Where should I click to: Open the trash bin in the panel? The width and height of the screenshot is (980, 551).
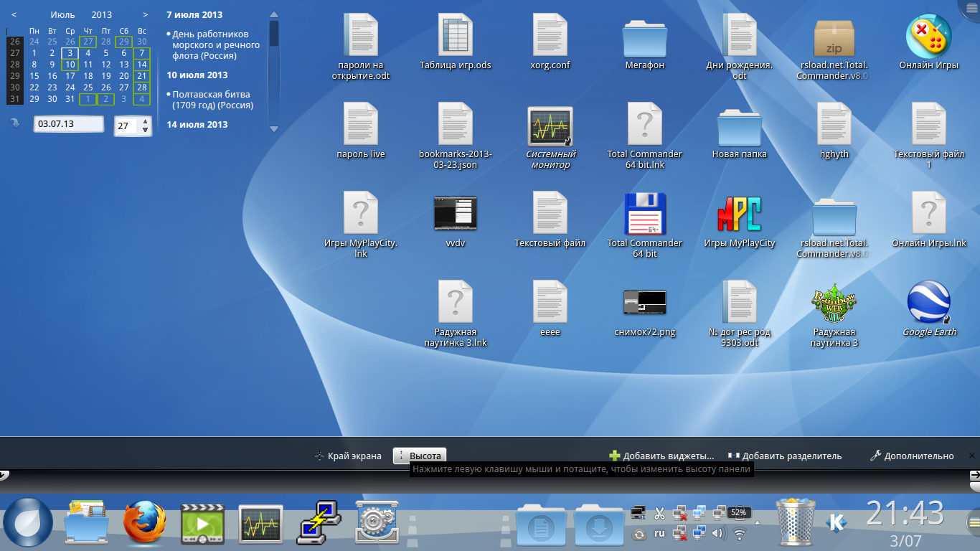pos(796,522)
